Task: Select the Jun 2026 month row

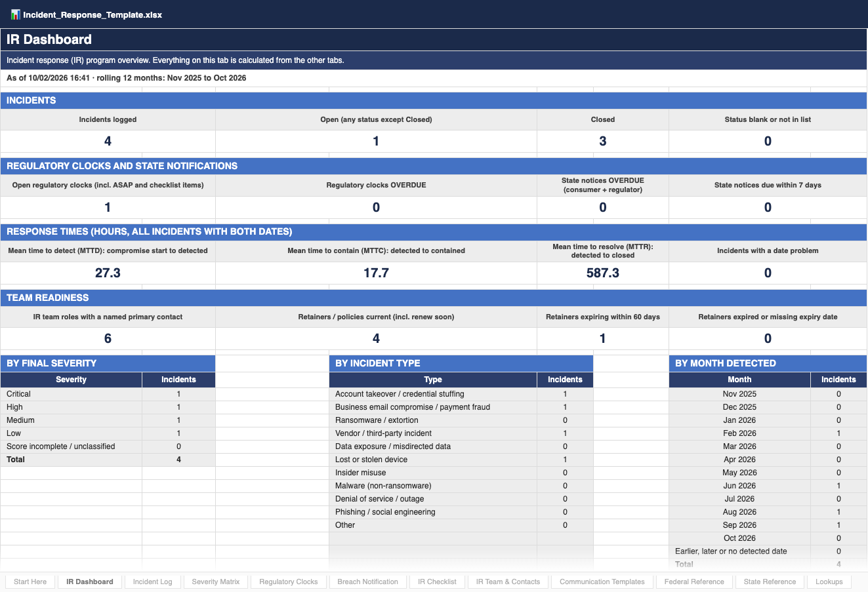Action: 768,486
